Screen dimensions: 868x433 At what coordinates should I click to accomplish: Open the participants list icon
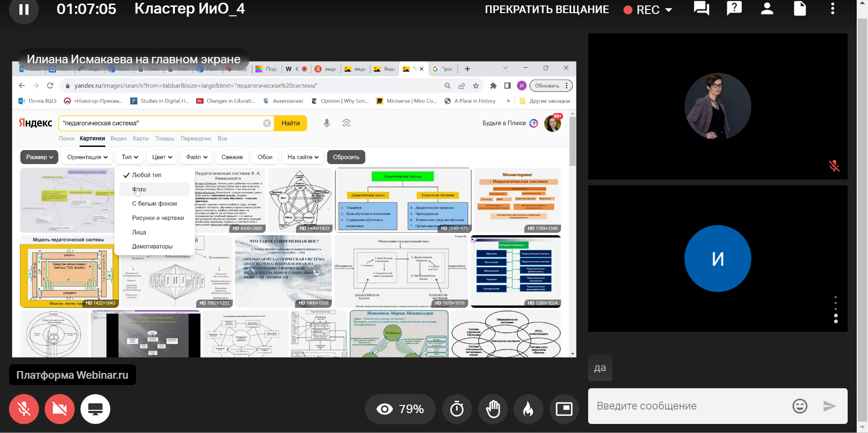[767, 9]
